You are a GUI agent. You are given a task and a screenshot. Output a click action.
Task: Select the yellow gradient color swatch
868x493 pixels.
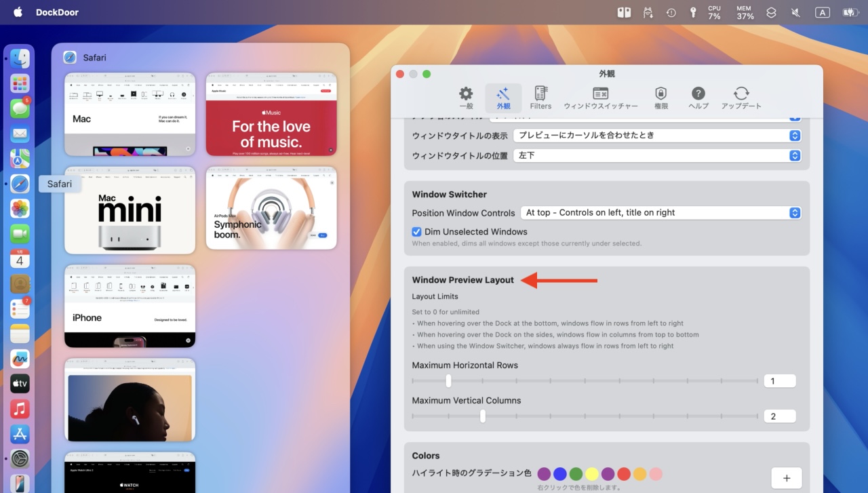click(591, 474)
